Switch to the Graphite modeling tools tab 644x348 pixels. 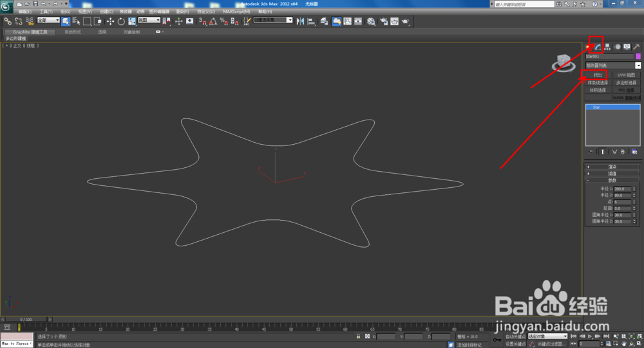point(30,32)
